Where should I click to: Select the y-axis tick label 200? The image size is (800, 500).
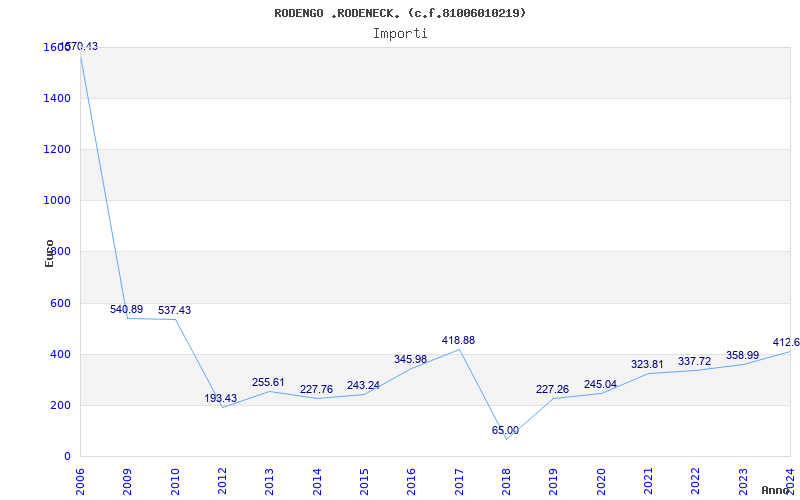(x=60, y=406)
